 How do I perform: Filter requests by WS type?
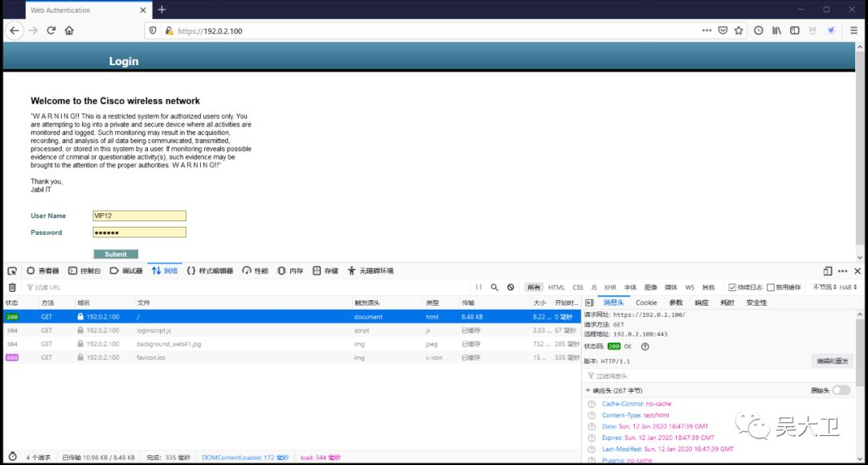[x=690, y=287]
